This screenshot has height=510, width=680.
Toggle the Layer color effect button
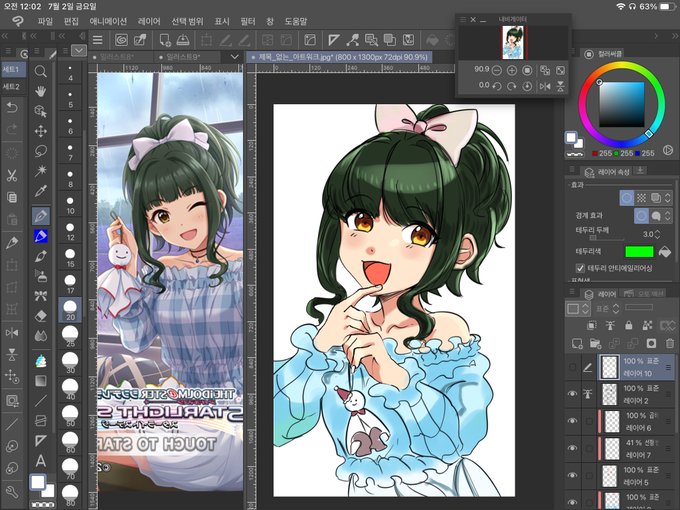coord(656,198)
